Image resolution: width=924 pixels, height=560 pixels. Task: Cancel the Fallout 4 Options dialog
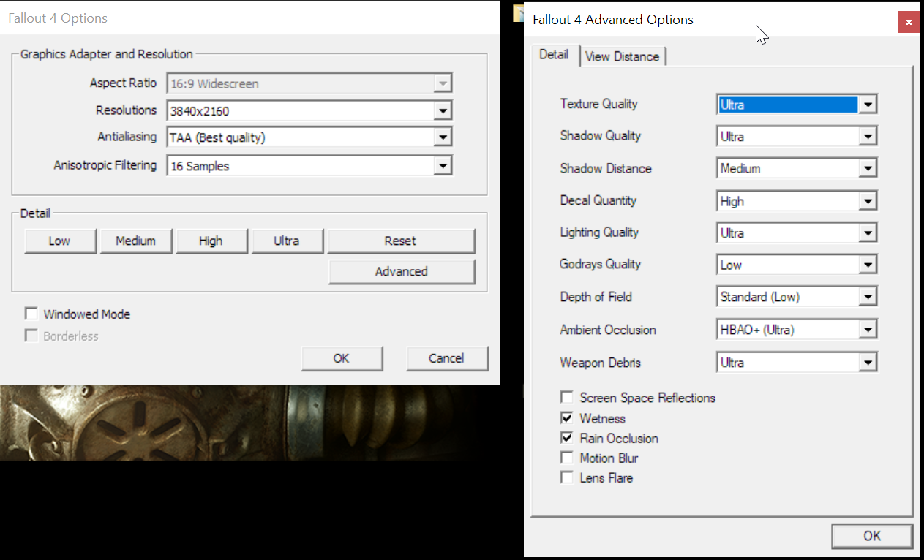tap(446, 358)
